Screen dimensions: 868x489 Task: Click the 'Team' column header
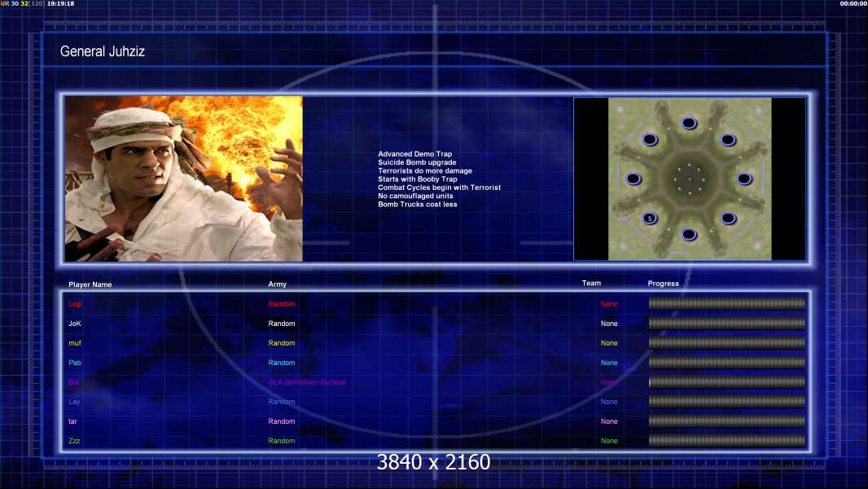click(x=591, y=283)
